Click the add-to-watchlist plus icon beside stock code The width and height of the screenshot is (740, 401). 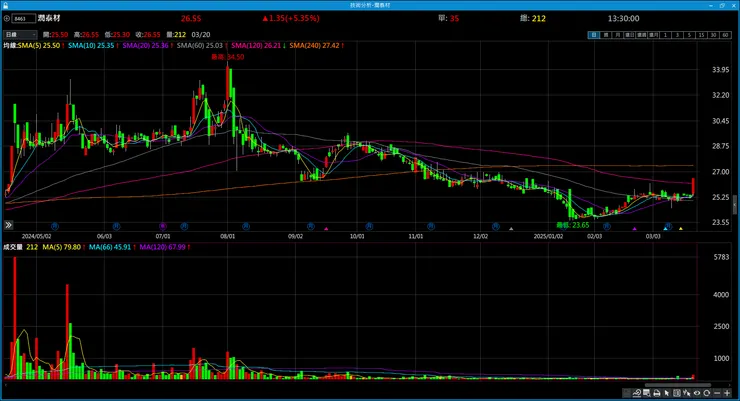tap(7, 18)
